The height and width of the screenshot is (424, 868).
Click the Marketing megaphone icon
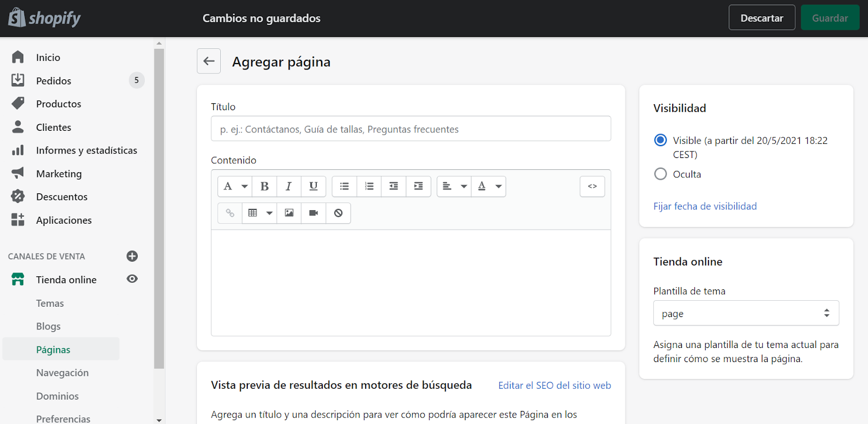[18, 173]
